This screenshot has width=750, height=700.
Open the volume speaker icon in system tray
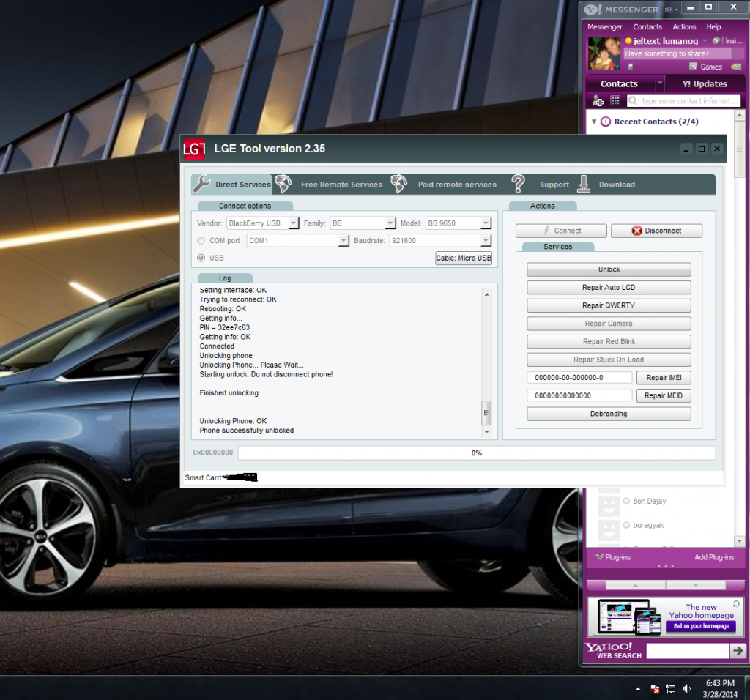(x=687, y=689)
